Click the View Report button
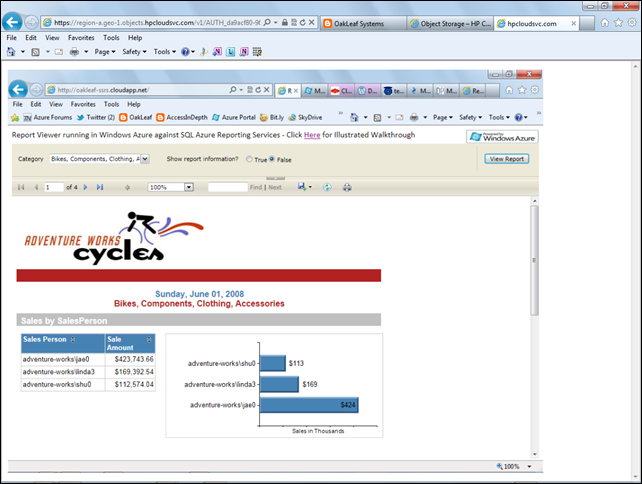 tap(507, 159)
